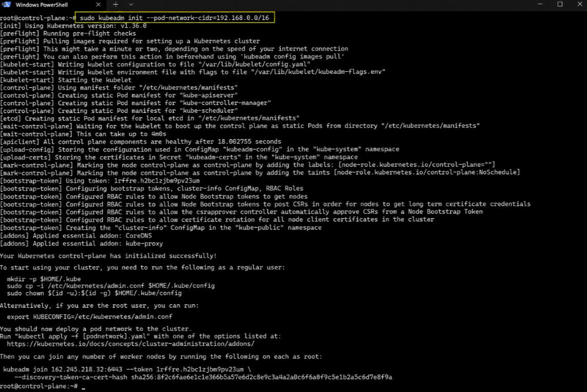This screenshot has width=587, height=392.
Task: Click the 'healthy after 18.002755 seconds' line
Action: 141,142
